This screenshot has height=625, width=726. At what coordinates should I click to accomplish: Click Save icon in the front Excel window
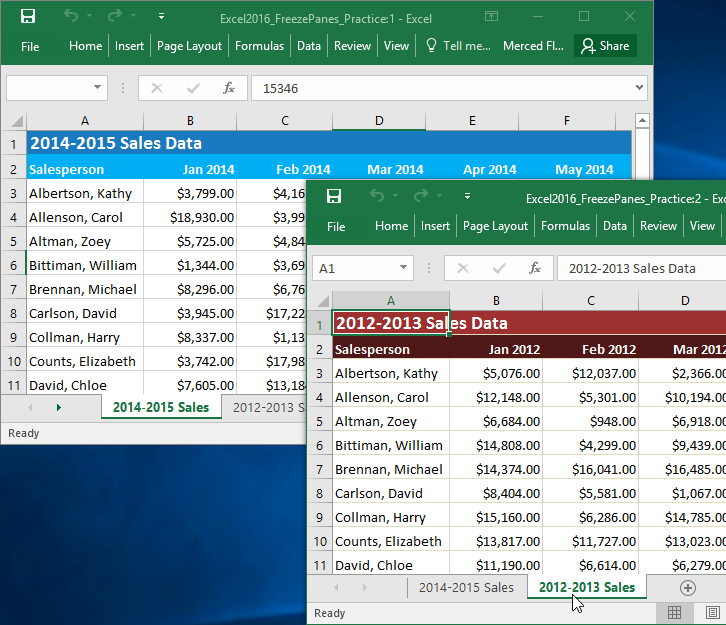334,196
